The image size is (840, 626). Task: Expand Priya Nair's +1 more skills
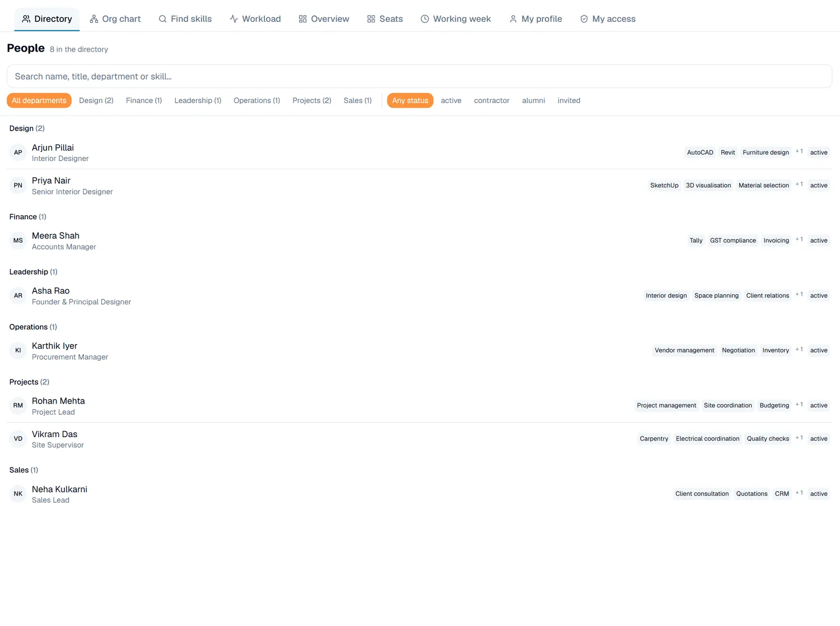[799, 184]
